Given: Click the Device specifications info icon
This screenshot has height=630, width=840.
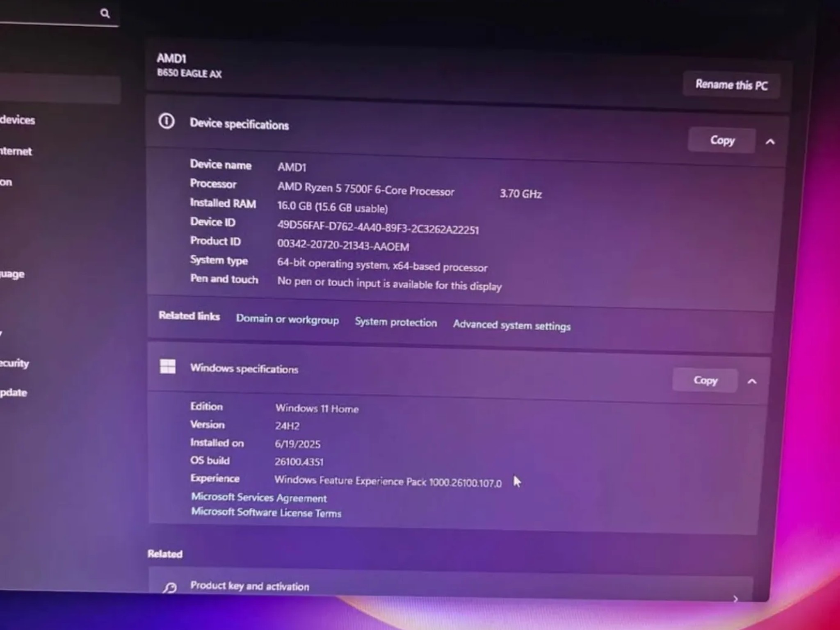Looking at the screenshot, I should coord(167,121).
